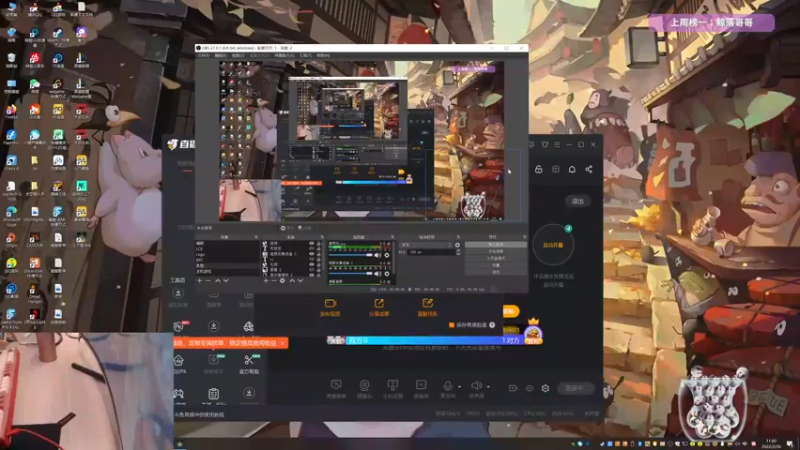This screenshot has height=450, width=800.
Task: Open the PK house icon in toolbox
Action: [179, 360]
